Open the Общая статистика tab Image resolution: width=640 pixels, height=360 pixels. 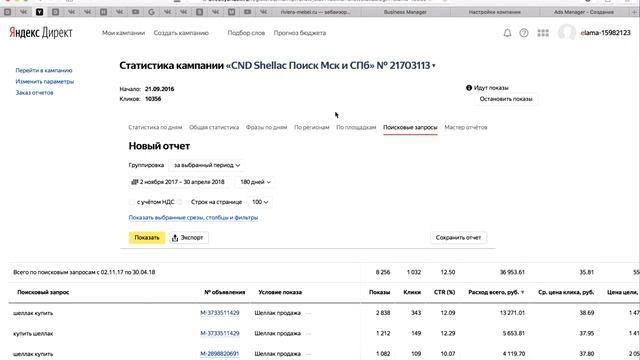(x=214, y=127)
